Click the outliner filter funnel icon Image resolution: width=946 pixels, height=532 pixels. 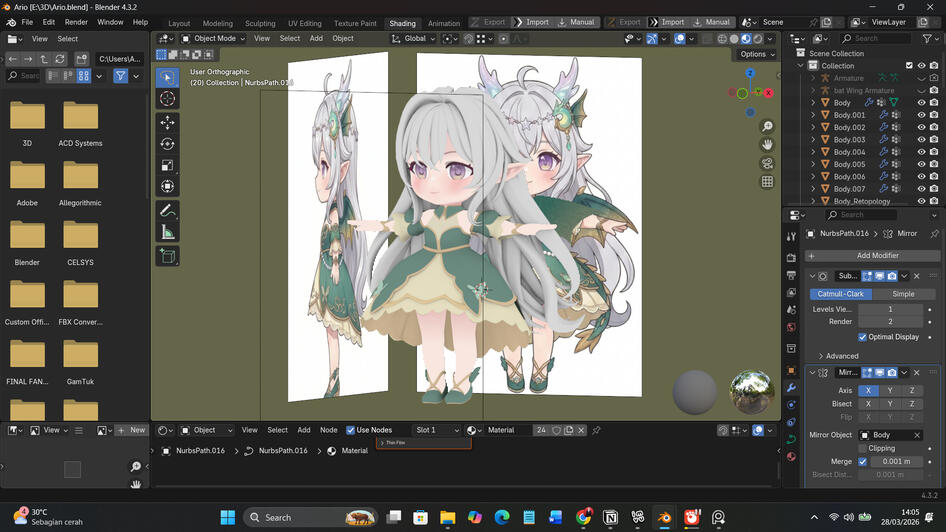[x=927, y=39]
